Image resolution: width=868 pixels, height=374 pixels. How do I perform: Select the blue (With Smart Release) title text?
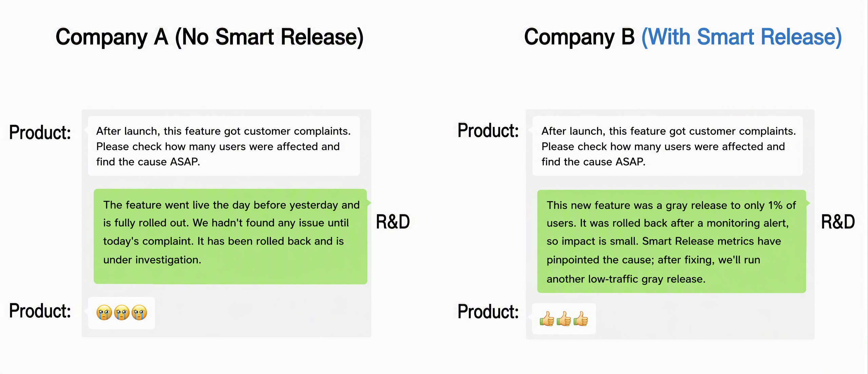[x=742, y=37]
